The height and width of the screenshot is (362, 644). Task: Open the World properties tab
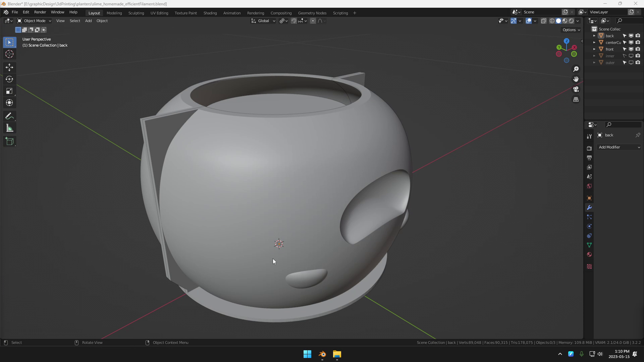pos(589,186)
